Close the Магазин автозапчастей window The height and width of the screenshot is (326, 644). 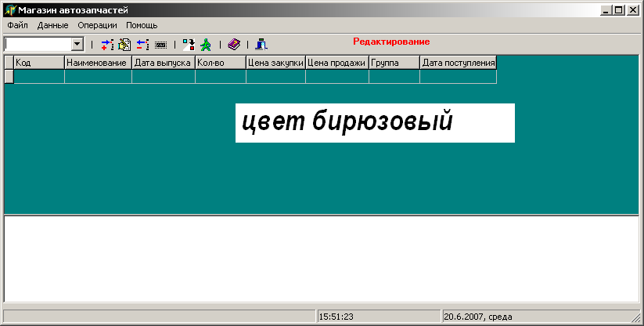(x=633, y=10)
